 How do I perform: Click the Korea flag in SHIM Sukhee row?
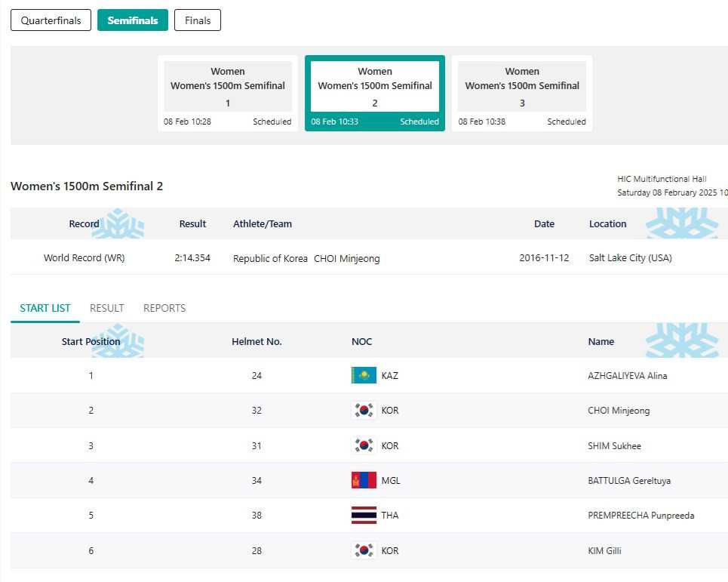coord(364,445)
